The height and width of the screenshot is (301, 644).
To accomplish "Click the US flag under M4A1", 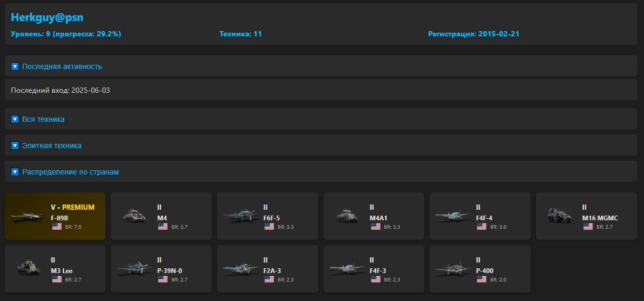I will (x=376, y=227).
